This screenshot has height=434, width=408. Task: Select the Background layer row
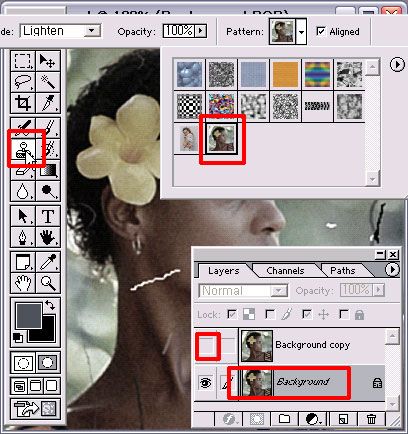[289, 383]
